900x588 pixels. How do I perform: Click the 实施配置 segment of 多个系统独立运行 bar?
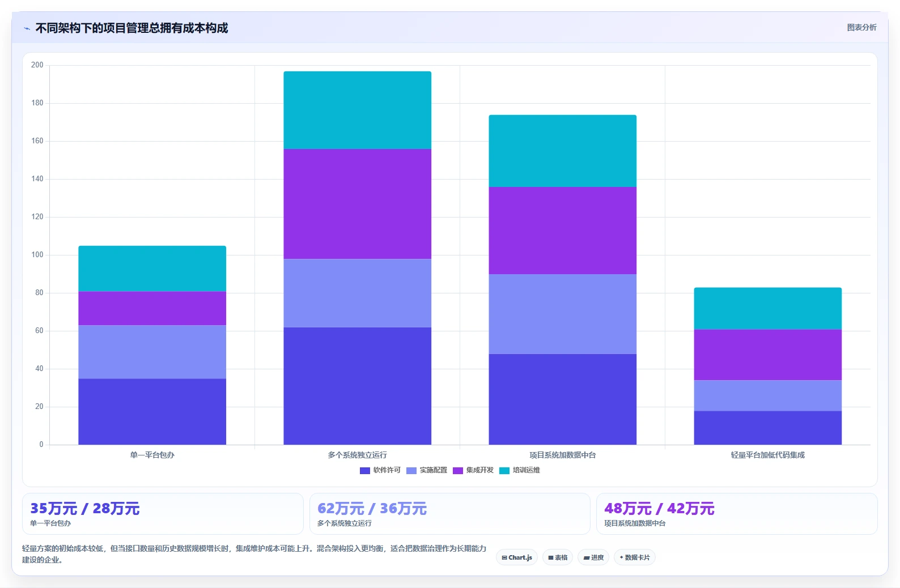coord(357,293)
